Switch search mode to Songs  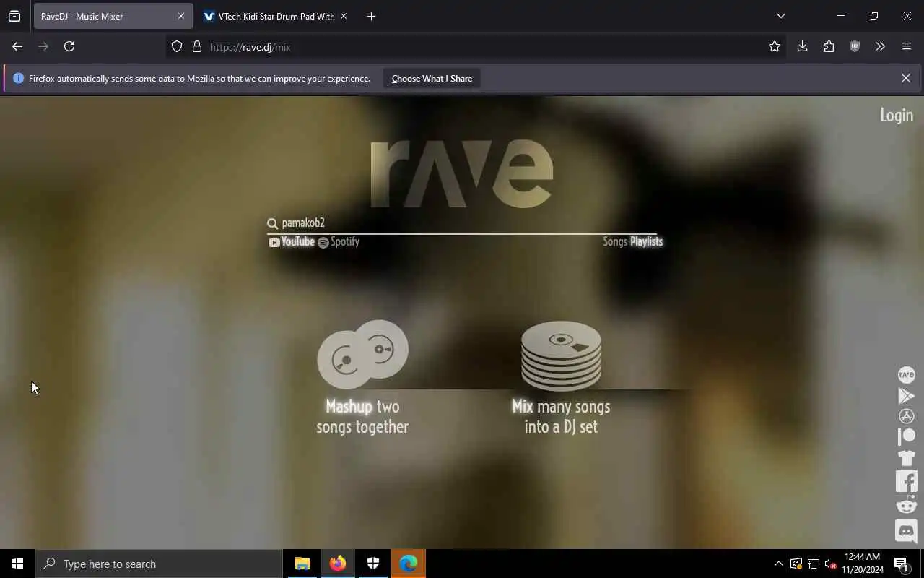tap(615, 242)
